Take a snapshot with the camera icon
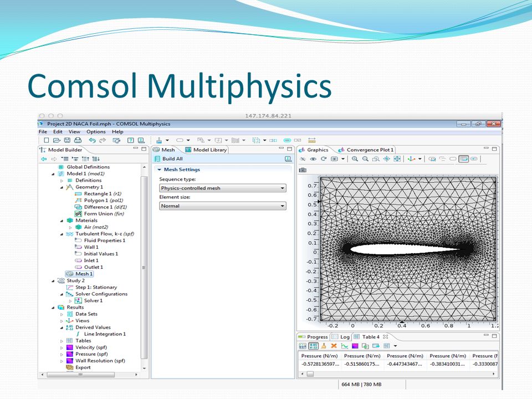 (x=303, y=170)
